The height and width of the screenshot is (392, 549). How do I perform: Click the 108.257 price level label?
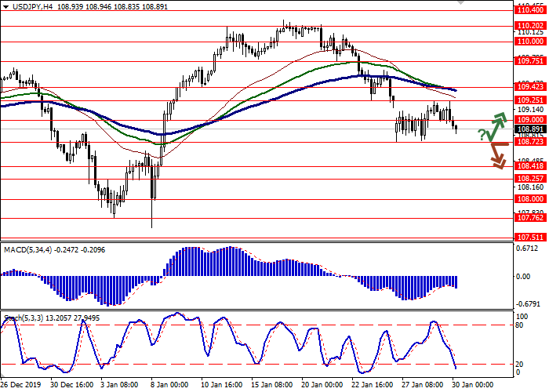530,179
